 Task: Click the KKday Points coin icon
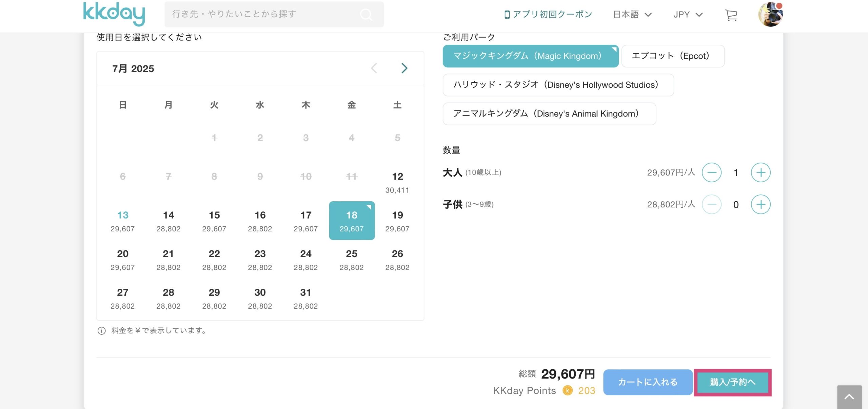[x=567, y=390]
